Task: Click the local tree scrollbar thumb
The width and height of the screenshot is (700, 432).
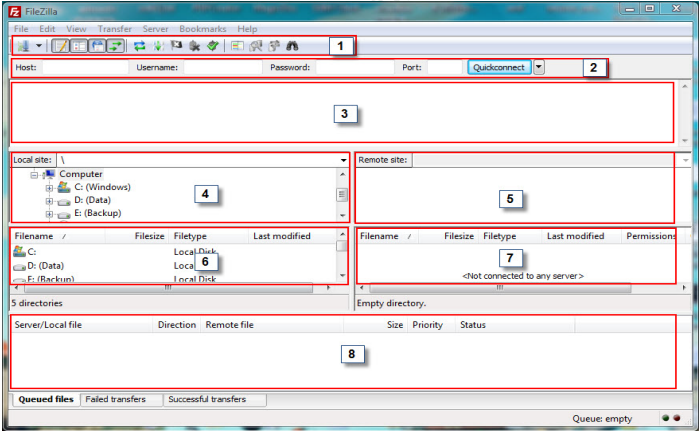Action: [342, 195]
